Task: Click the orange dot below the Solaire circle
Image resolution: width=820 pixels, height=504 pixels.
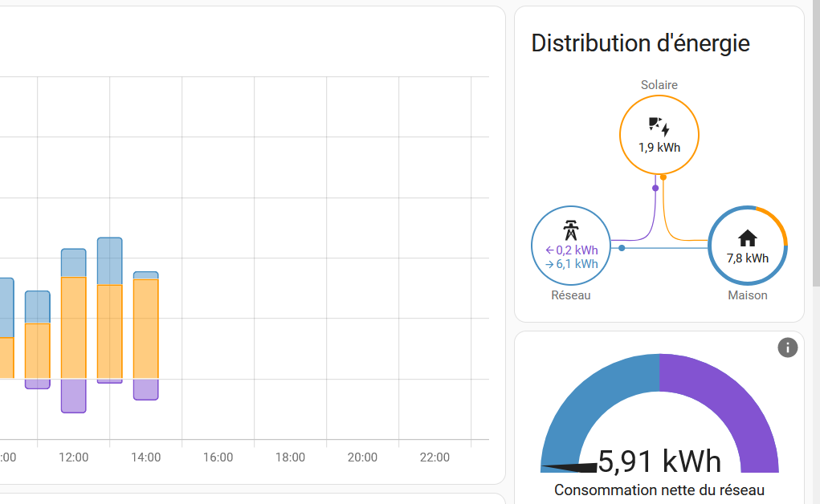Action: point(663,177)
